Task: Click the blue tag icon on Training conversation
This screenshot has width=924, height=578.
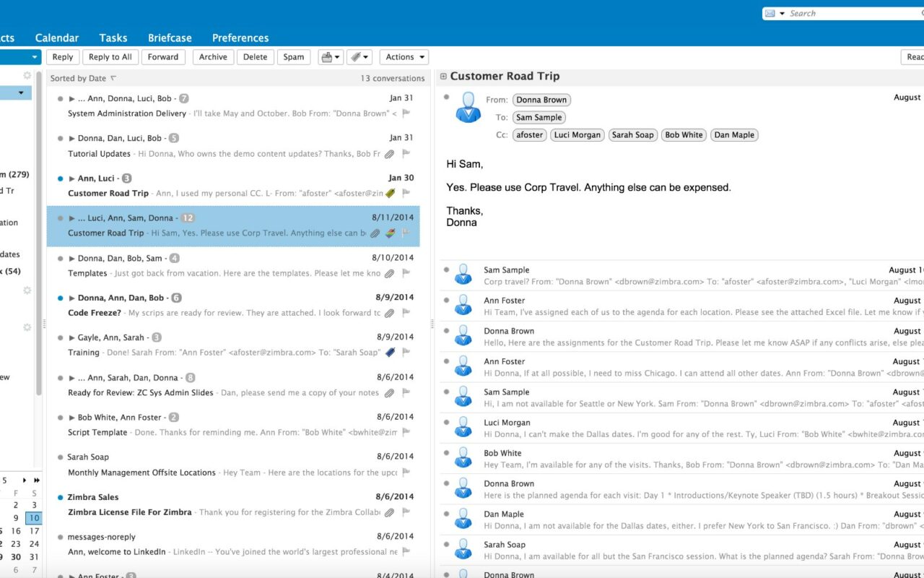Action: pos(391,353)
